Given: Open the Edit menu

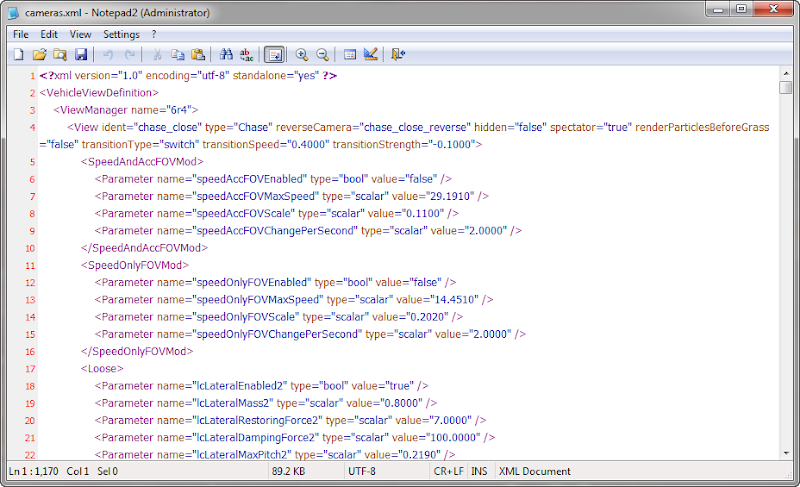Looking at the screenshot, I should coord(49,34).
